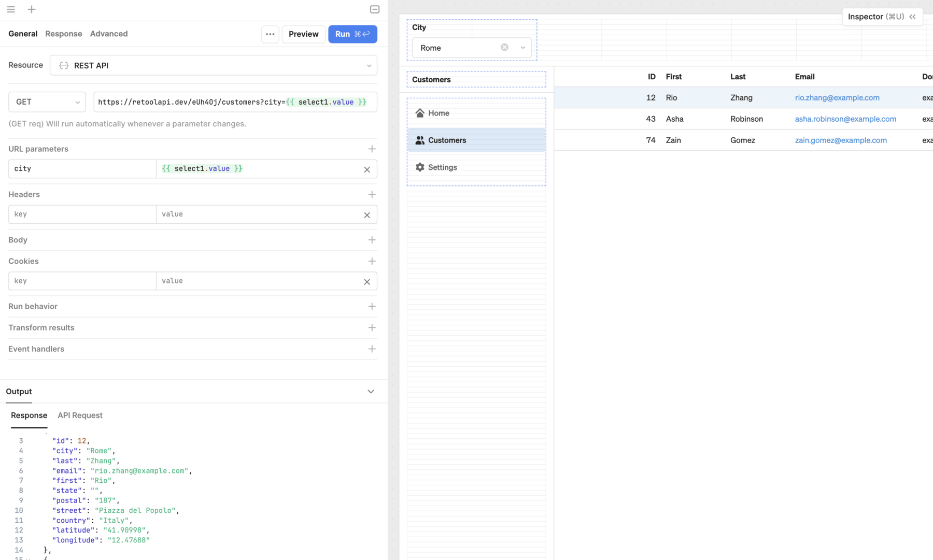
Task: Select the Home navigation item
Action: (x=476, y=113)
